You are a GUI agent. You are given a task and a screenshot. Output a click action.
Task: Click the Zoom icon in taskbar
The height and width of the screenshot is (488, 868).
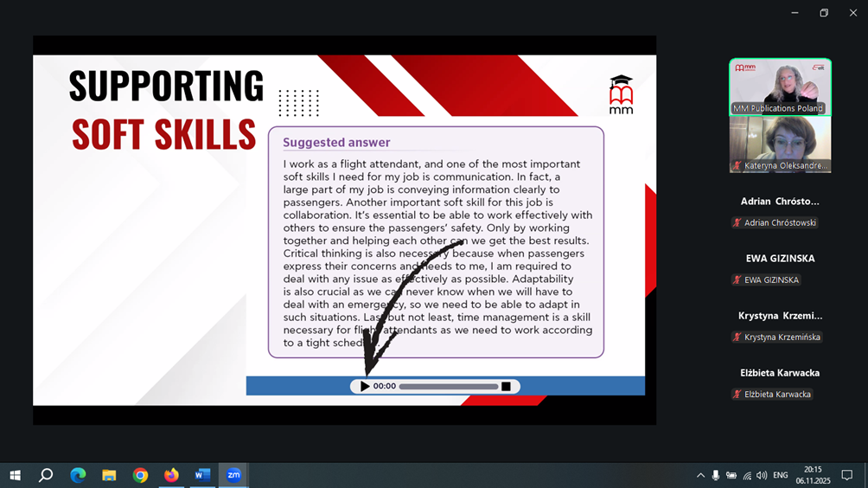[x=233, y=475]
